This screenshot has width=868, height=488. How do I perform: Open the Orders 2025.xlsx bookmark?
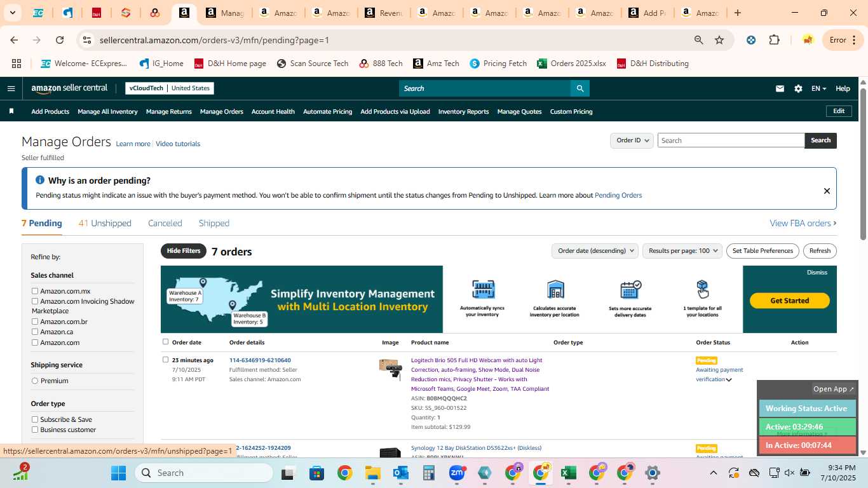tap(571, 64)
